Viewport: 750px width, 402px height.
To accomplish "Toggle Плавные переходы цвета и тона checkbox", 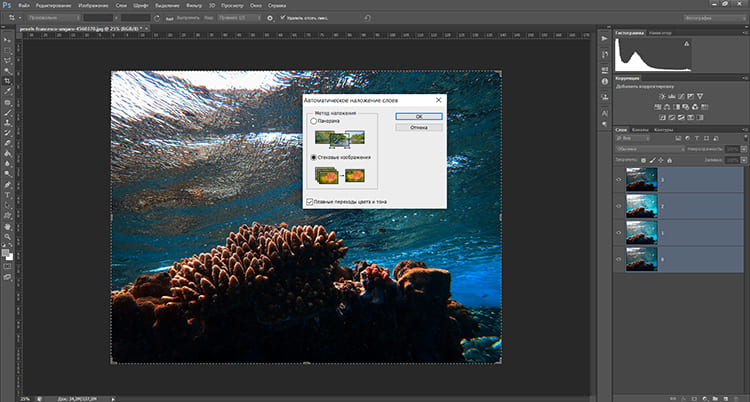I will pos(310,201).
